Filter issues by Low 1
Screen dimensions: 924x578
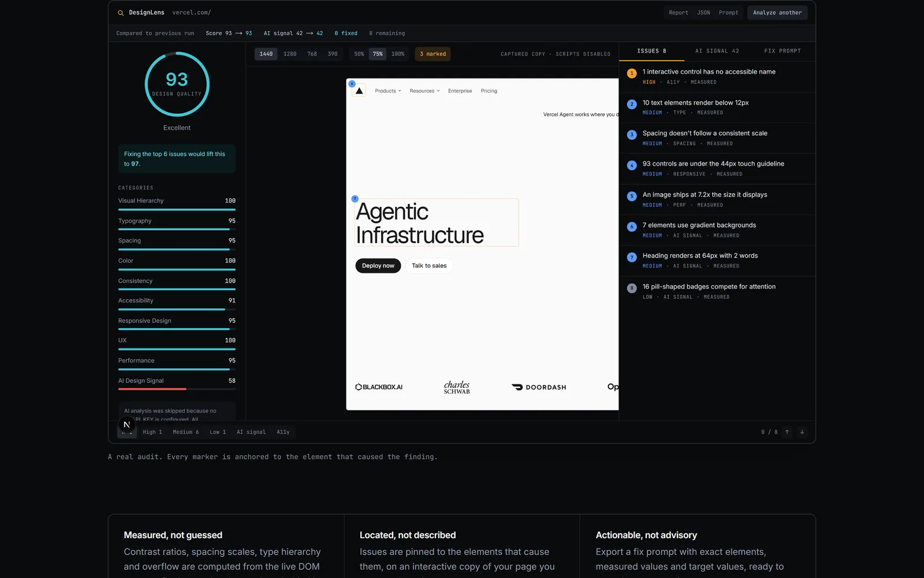click(x=218, y=432)
